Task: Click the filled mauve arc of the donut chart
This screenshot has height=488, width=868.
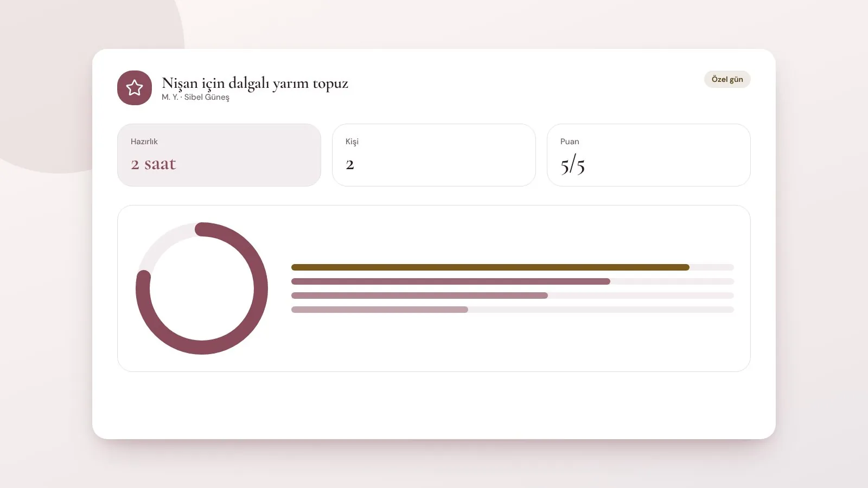Action: tap(260, 288)
